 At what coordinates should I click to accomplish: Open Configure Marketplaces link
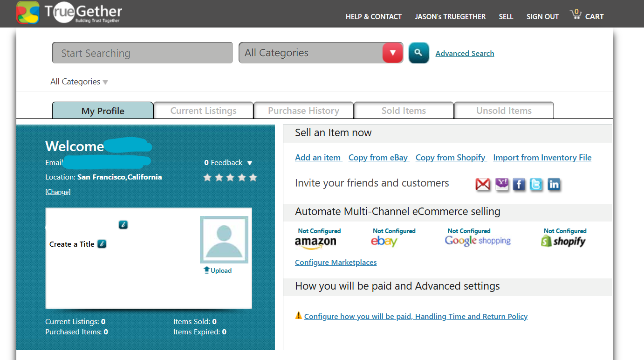336,263
